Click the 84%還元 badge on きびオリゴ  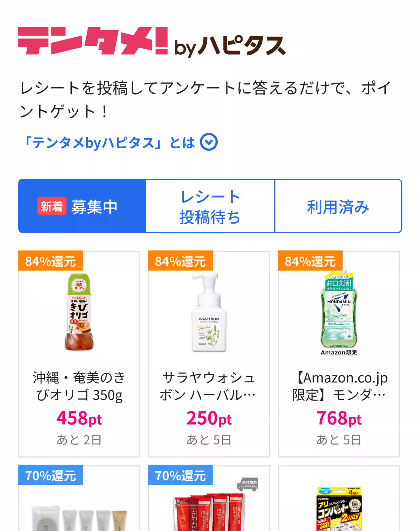[x=50, y=261]
